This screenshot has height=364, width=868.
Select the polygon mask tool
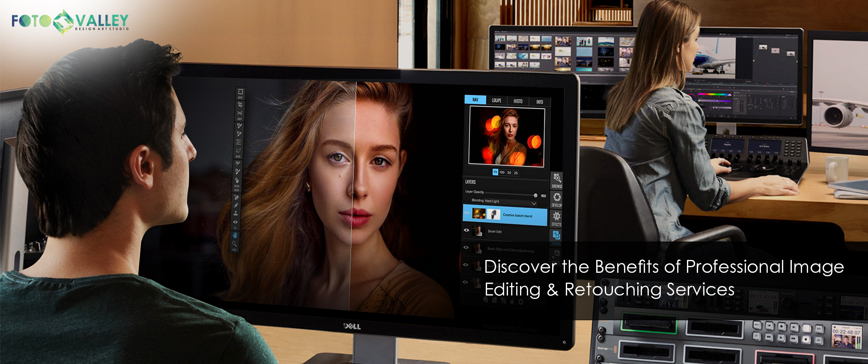(239, 150)
